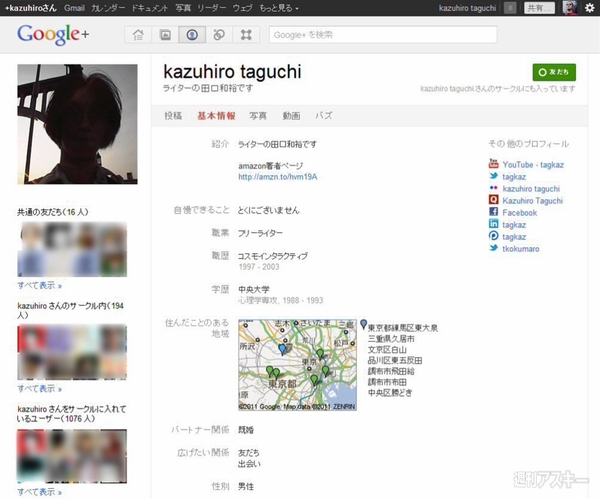Open リーダー from the top bar
The height and width of the screenshot is (499, 600).
click(x=212, y=8)
